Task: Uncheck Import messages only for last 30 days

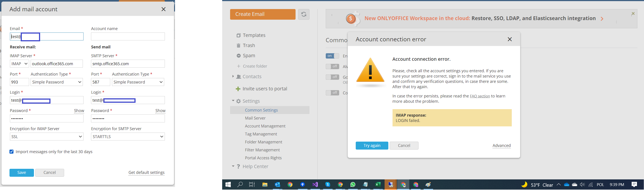Action: pyautogui.click(x=11, y=152)
